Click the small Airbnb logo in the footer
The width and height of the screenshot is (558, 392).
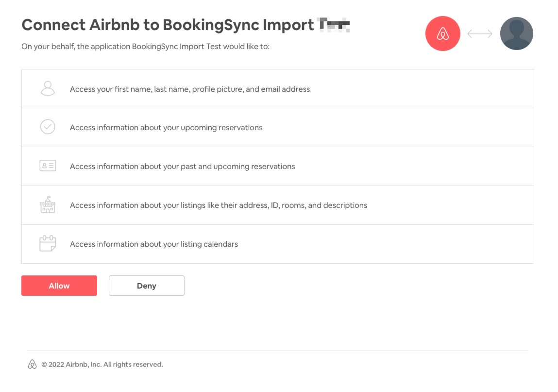coord(32,364)
